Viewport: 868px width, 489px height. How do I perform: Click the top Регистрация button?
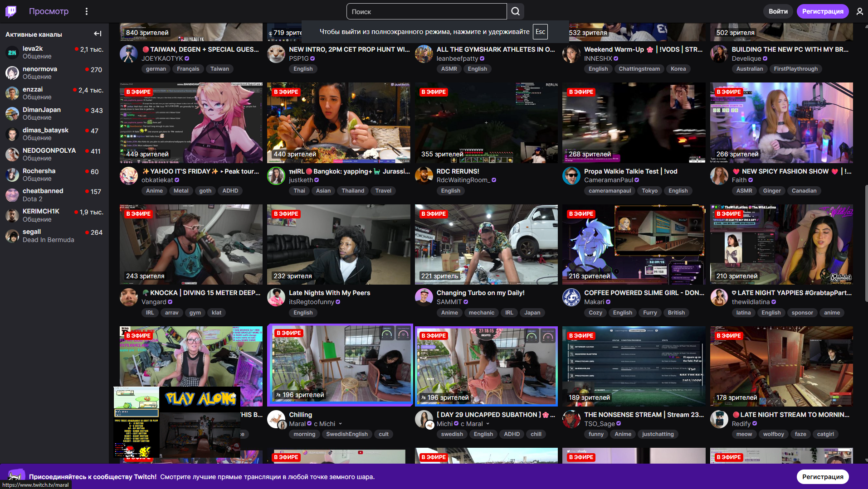(x=823, y=11)
